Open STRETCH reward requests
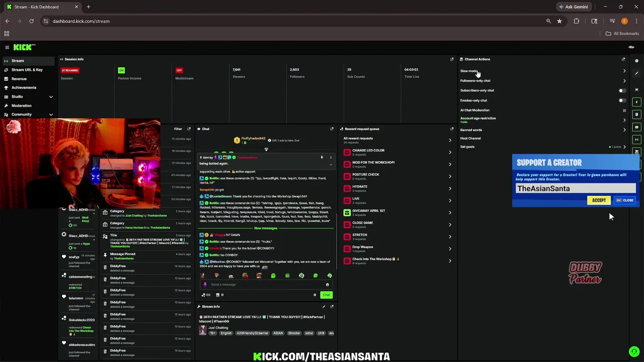Screen dimensions: 644x362 [x=397, y=237]
